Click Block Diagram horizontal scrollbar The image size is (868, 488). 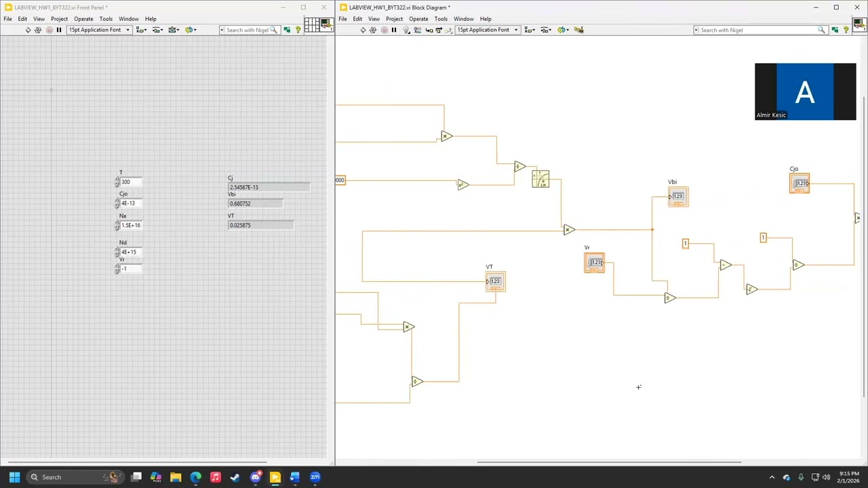(x=609, y=462)
